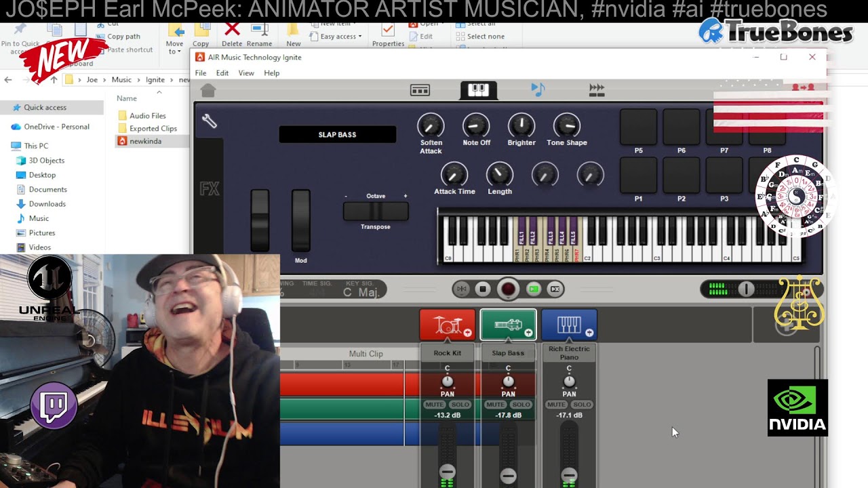Viewport: 868px width, 488px height.
Task: Adjust the master volume knob near meter
Action: click(746, 289)
